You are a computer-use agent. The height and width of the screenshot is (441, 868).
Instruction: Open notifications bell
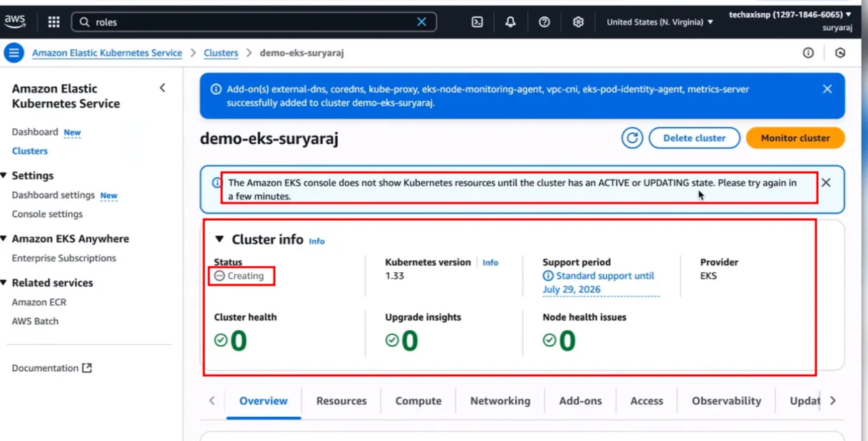[x=510, y=22]
